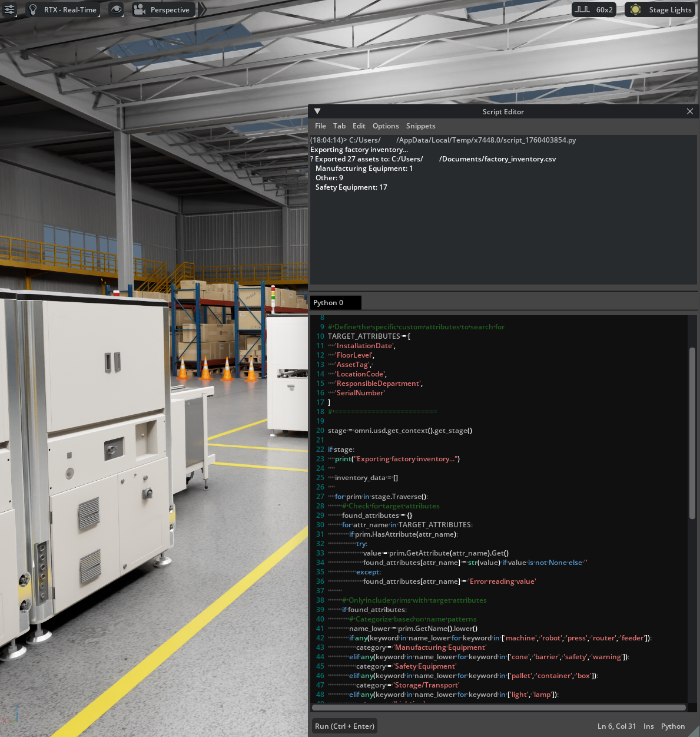Open the Stage Lights lighting dropdown
This screenshot has height=737, width=700.
[x=669, y=9]
